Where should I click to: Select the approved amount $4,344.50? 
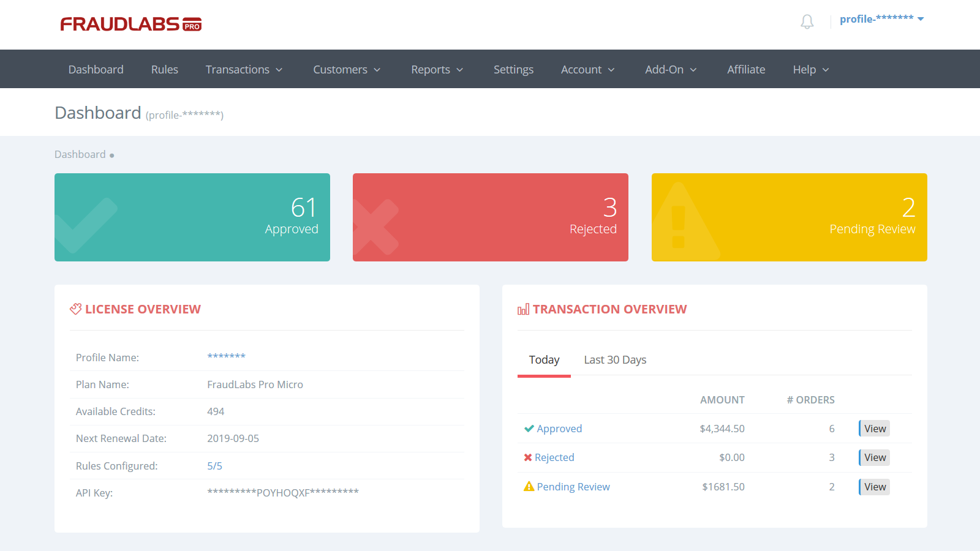tap(722, 429)
